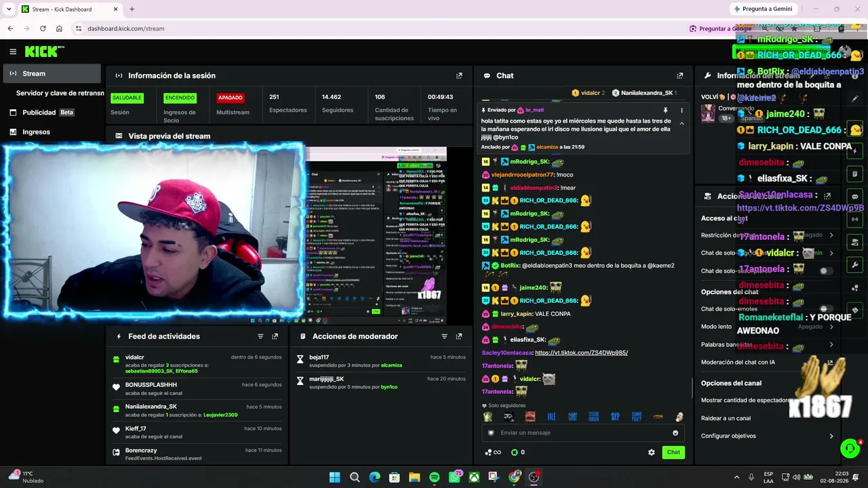Viewport: 868px width, 488px height.
Task: Open WhatsApp from the taskbar
Action: [454, 477]
